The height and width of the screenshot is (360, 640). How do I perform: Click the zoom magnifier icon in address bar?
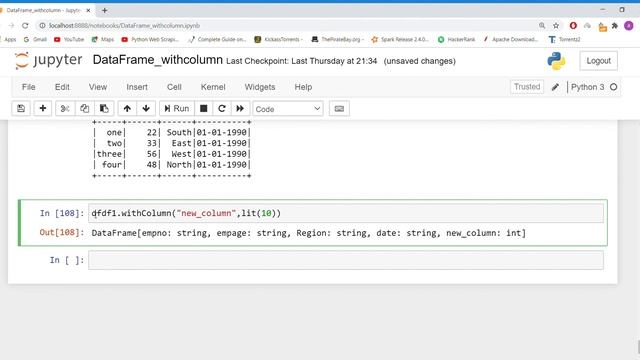(x=542, y=26)
